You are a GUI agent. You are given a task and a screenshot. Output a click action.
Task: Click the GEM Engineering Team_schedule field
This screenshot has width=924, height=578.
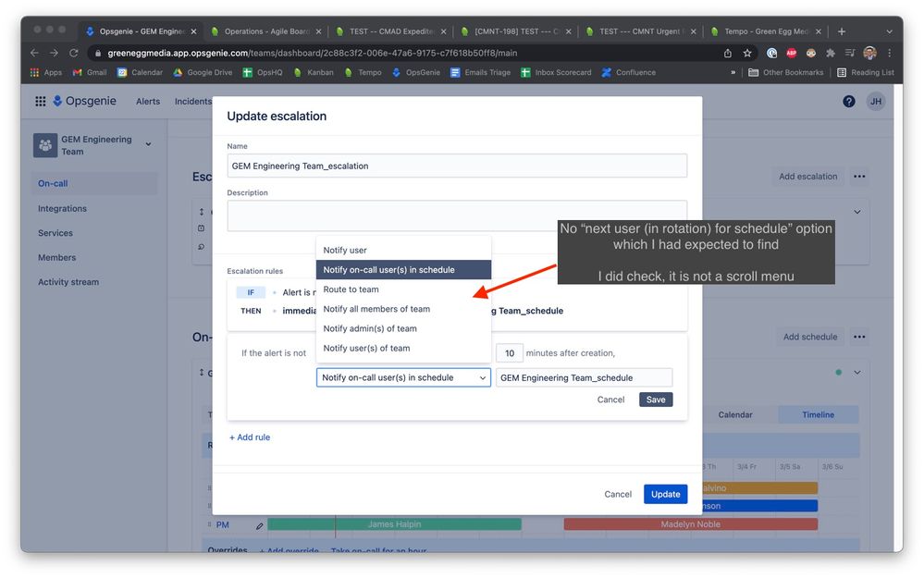[x=584, y=377]
